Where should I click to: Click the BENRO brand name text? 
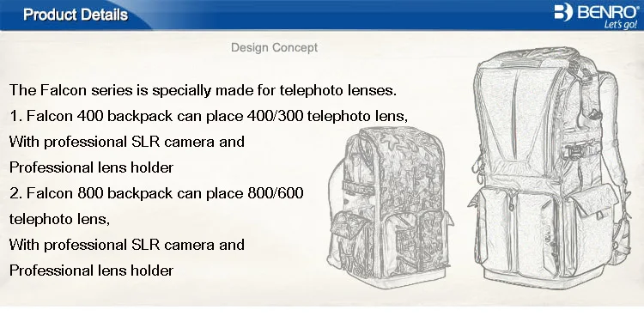tap(607, 12)
